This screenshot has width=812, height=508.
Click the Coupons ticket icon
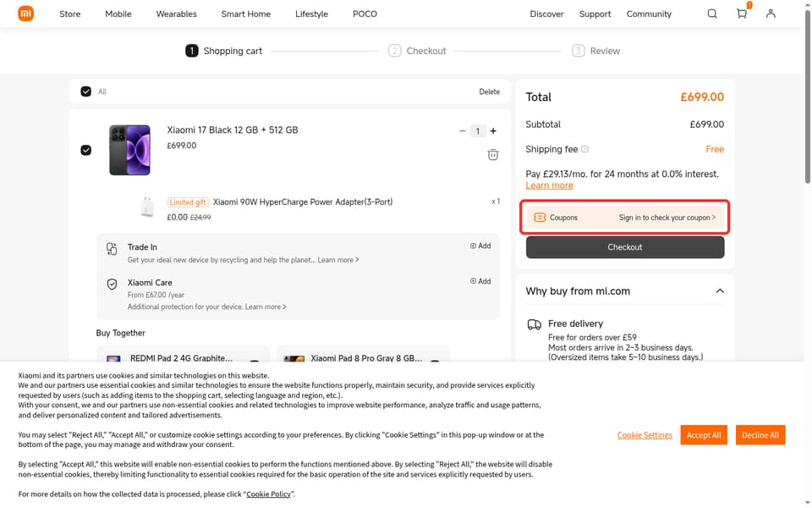540,218
